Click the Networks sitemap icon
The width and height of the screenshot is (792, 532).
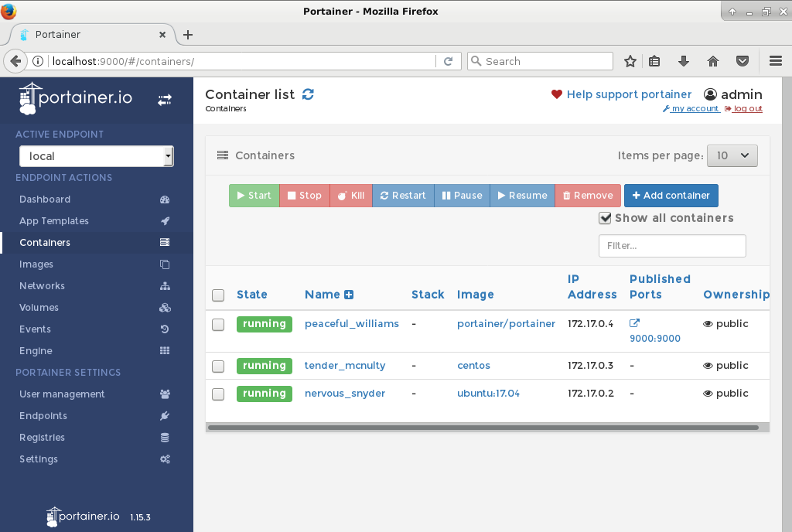(x=165, y=286)
